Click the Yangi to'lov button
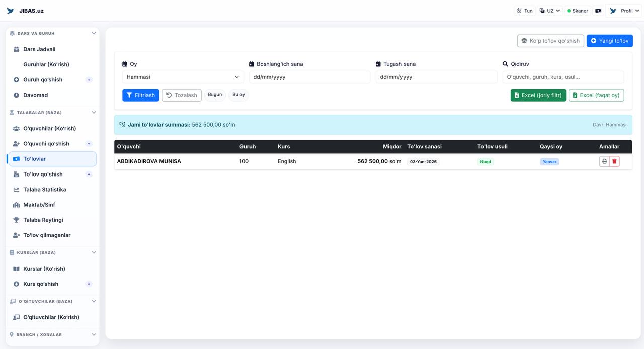This screenshot has height=349, width=644. click(609, 41)
